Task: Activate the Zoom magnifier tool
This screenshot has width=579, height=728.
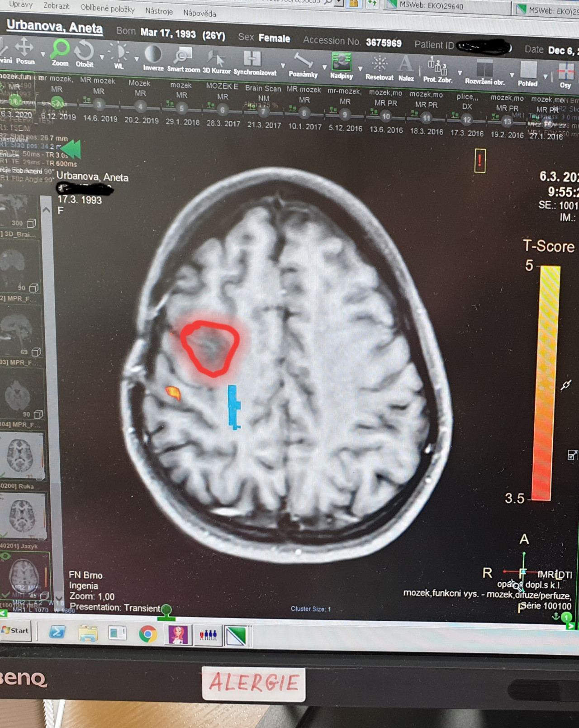Action: 60,52
